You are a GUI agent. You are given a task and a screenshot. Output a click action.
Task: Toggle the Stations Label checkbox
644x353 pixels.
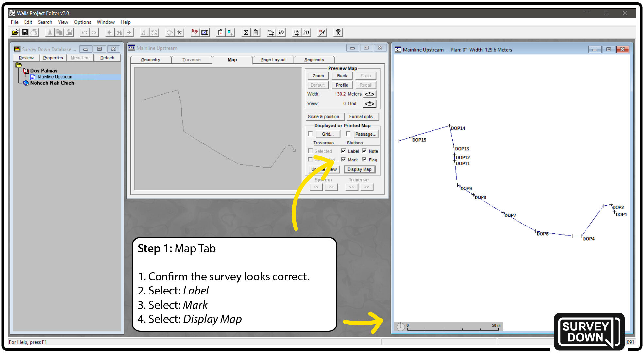click(x=343, y=151)
